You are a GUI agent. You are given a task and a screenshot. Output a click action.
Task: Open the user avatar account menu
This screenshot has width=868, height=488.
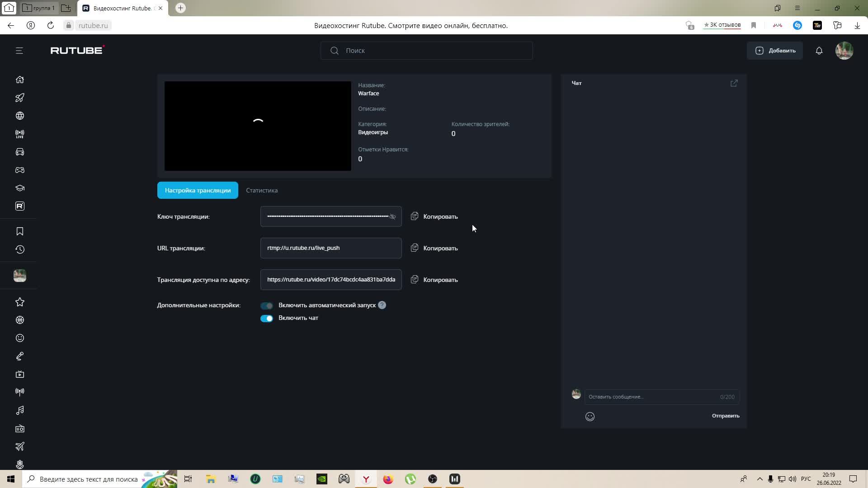pos(844,51)
